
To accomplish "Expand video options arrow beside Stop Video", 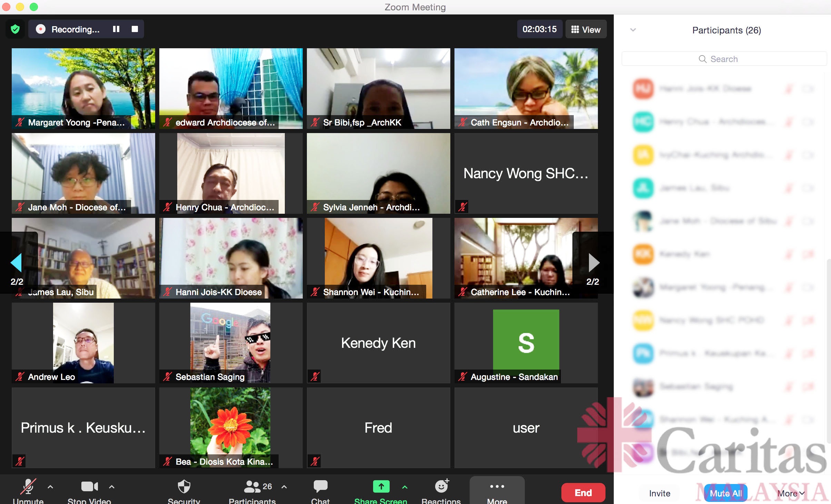I will [112, 487].
